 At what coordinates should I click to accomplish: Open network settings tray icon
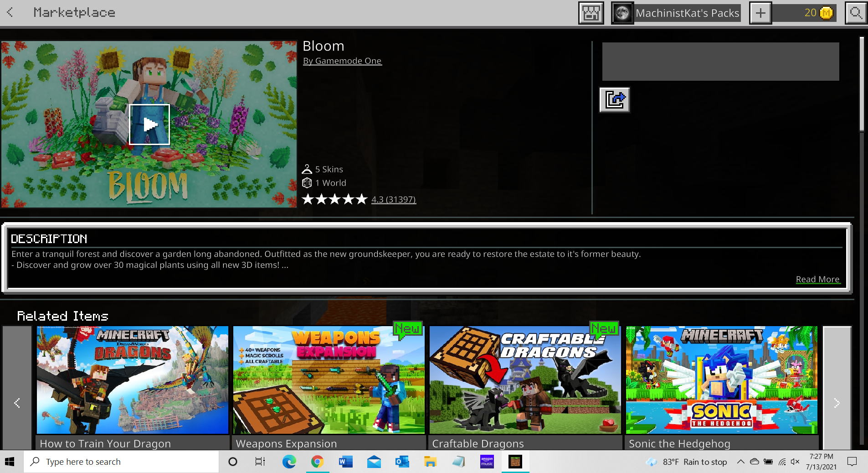(782, 462)
